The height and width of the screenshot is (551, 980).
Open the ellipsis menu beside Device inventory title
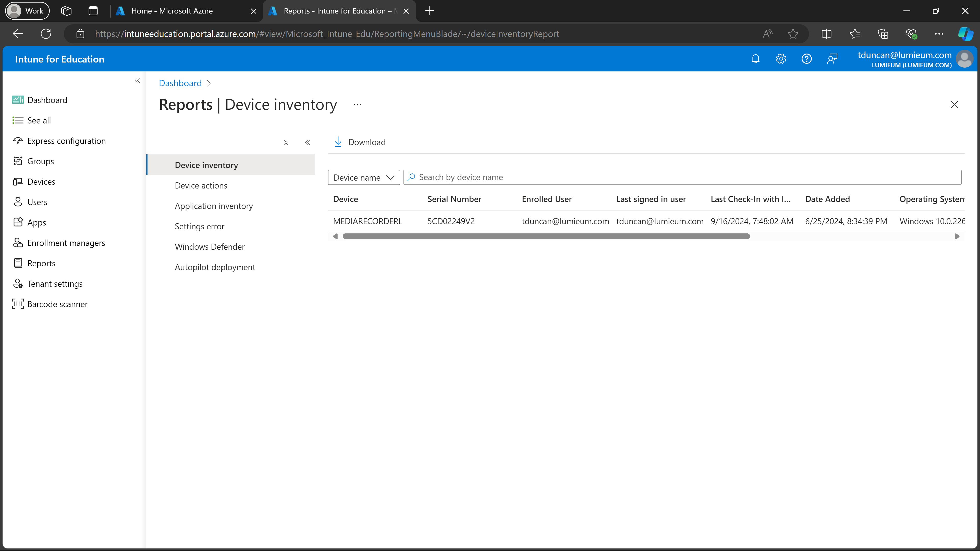[357, 105]
